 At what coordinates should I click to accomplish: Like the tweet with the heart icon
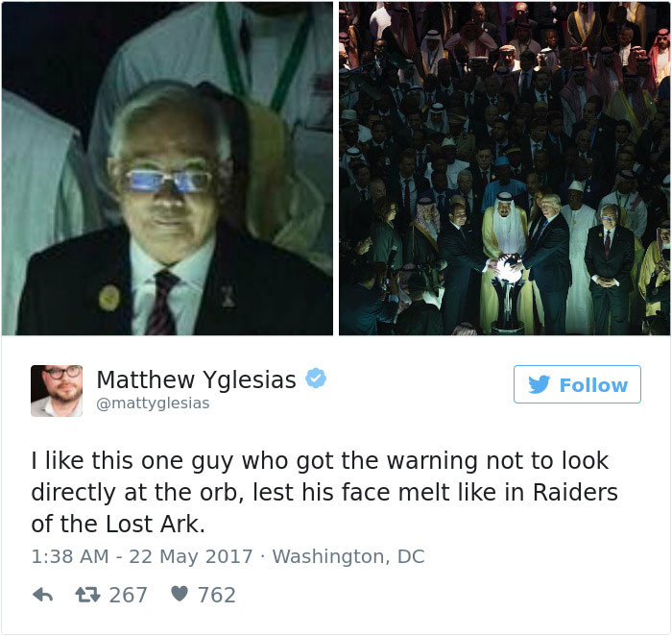pos(180,594)
